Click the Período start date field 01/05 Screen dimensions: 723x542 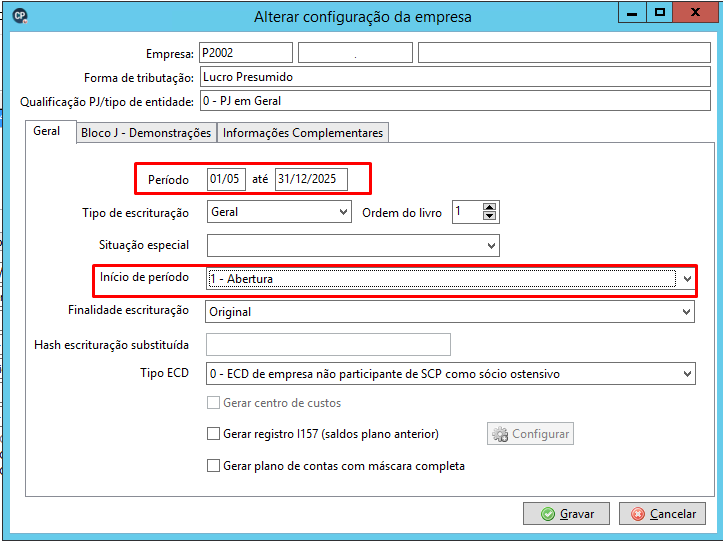tap(226, 179)
